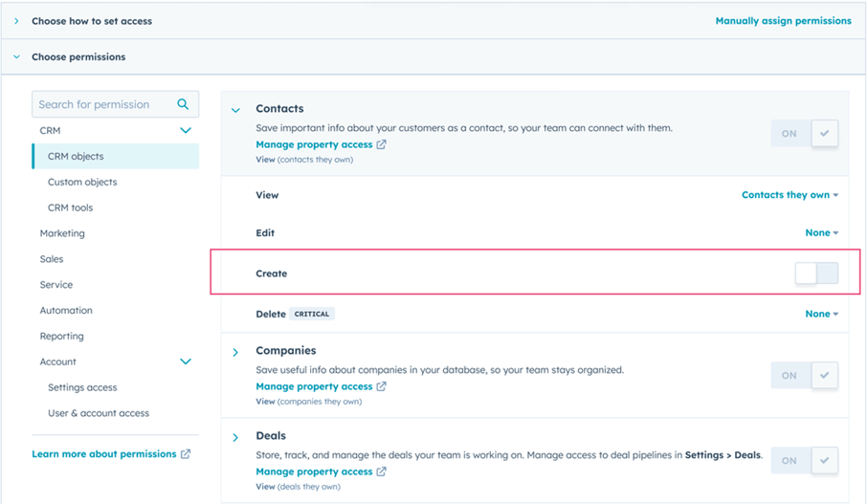Screen dimensions: 868x504
Task: Open the Edit 'None' dropdown
Action: (821, 233)
